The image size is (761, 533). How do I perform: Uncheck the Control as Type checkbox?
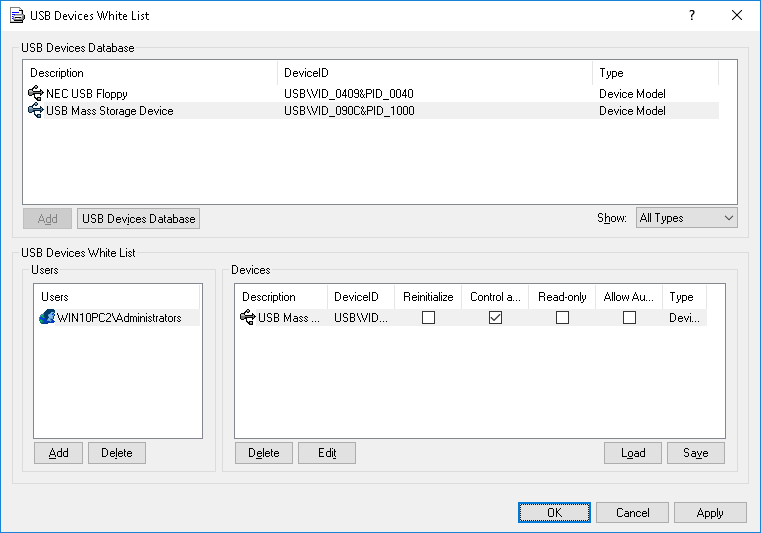tap(495, 318)
